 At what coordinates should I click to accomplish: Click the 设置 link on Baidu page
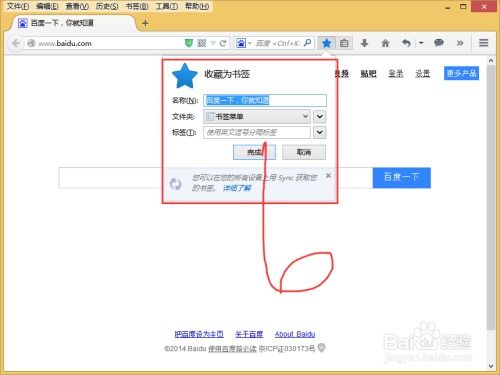click(422, 73)
